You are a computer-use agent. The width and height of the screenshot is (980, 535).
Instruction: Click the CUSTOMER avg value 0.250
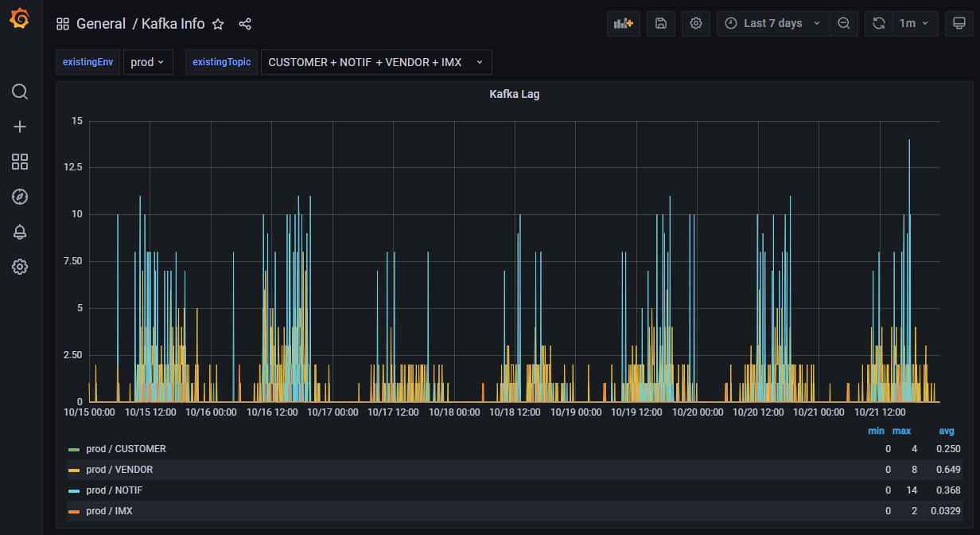pyautogui.click(x=948, y=449)
